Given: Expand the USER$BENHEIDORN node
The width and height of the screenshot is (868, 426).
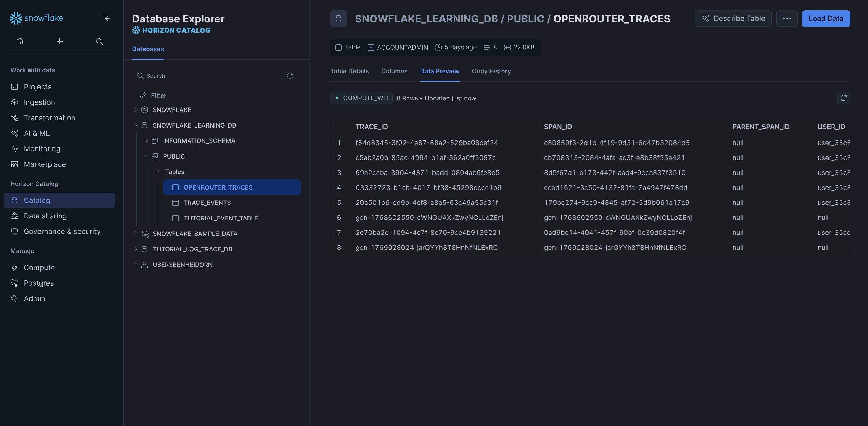Looking at the screenshot, I should point(136,264).
